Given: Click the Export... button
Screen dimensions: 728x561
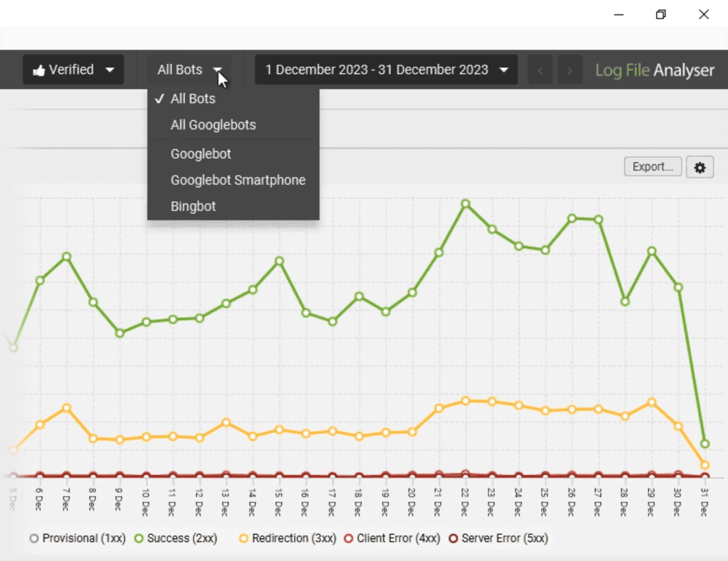Looking at the screenshot, I should pyautogui.click(x=652, y=166).
